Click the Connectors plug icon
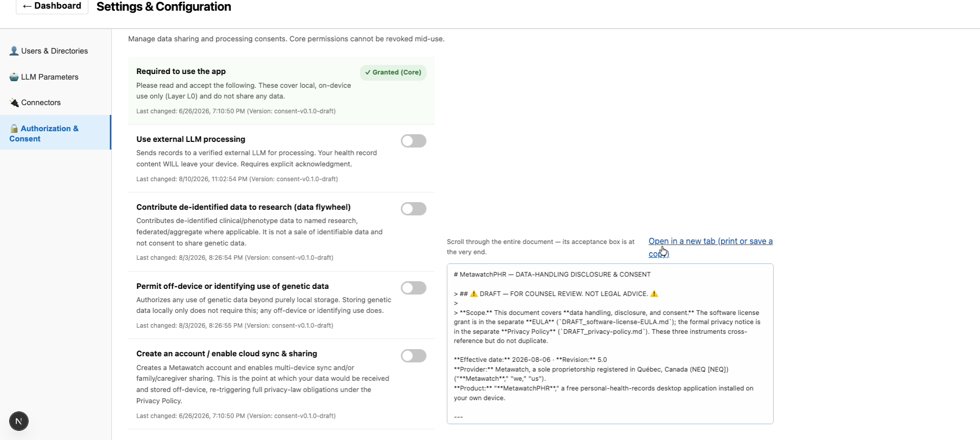The height and width of the screenshot is (440, 980). (14, 103)
